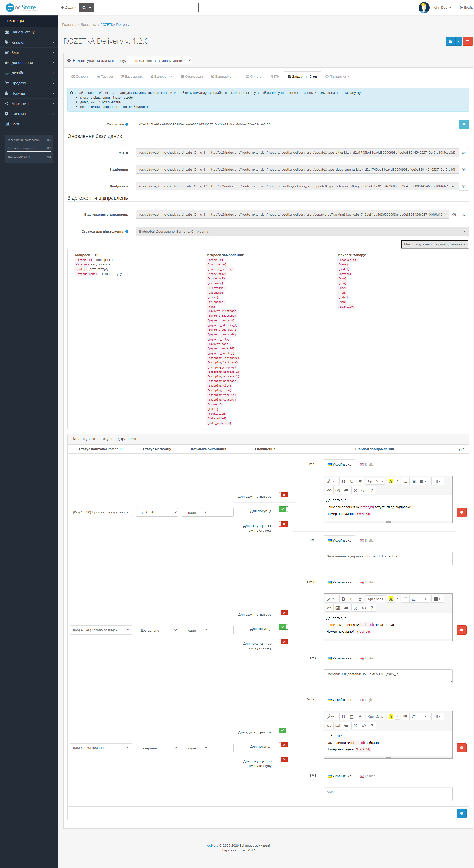Insert picture in third e-mail editor
474x868 pixels.
[x=338, y=726]
